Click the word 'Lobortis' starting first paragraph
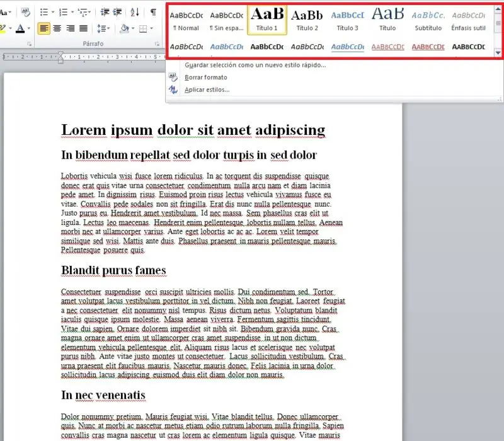The height and width of the screenshot is (441, 504). (x=74, y=176)
